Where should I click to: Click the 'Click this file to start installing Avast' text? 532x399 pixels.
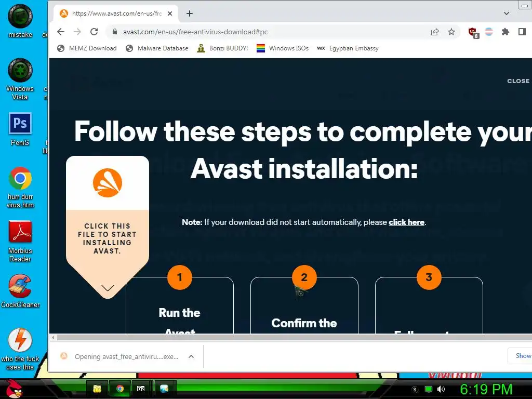pos(107,238)
